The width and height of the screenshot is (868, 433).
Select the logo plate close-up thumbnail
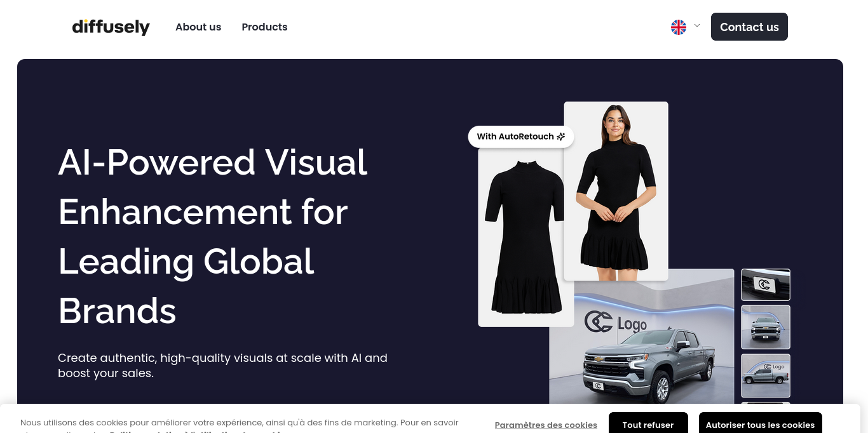click(766, 284)
